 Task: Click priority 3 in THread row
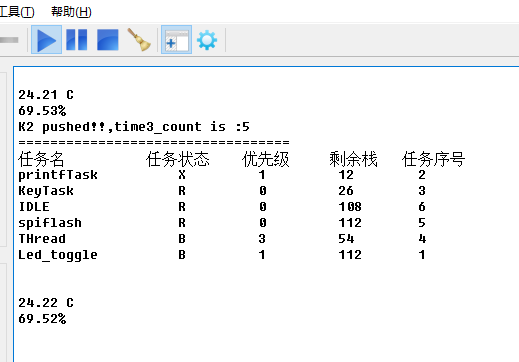[262, 239]
